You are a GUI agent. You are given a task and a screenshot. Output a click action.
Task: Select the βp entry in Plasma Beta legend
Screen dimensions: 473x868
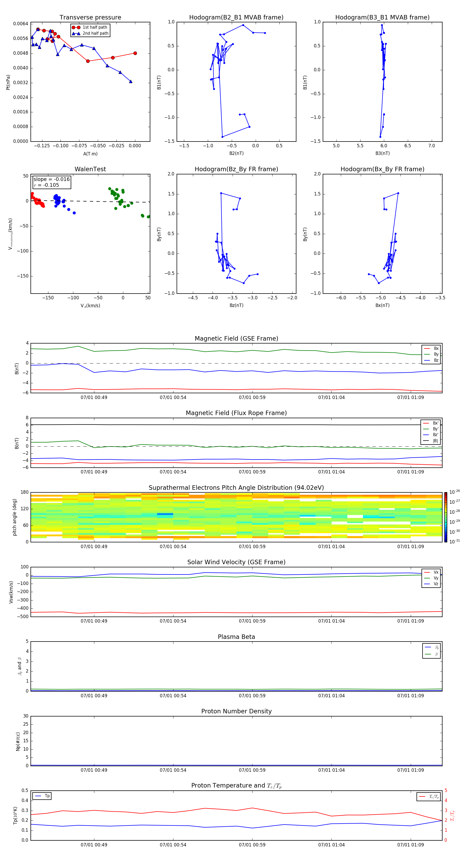431,647
